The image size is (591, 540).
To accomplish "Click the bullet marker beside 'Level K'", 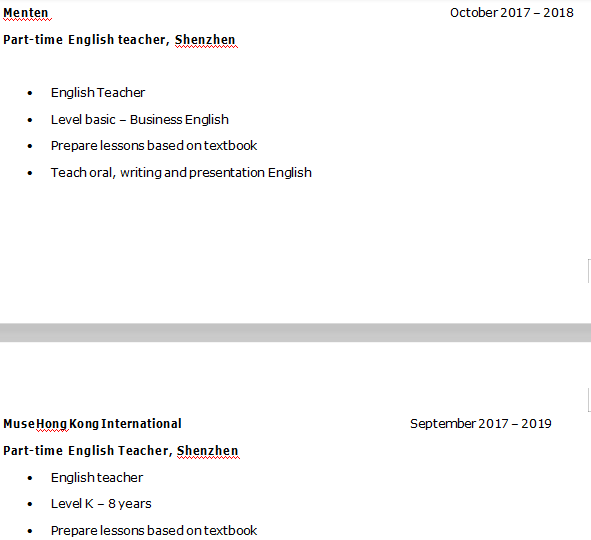I will click(30, 504).
